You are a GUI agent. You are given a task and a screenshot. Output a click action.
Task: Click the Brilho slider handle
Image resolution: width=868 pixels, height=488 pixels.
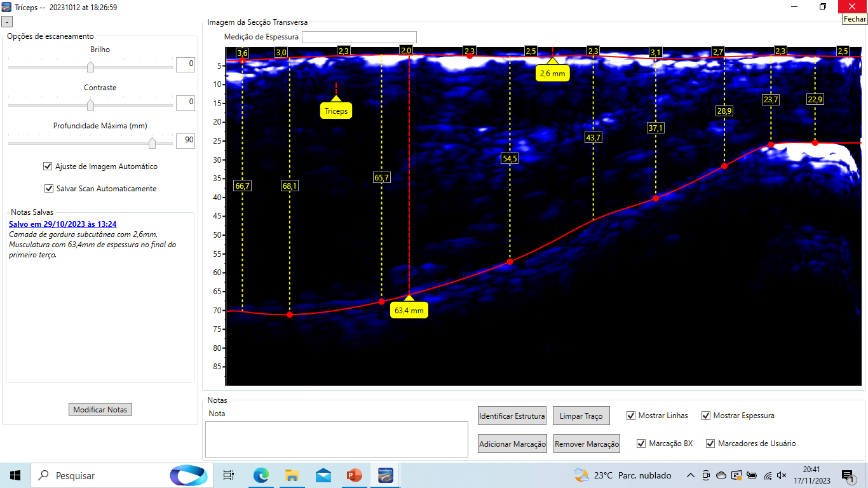click(90, 67)
